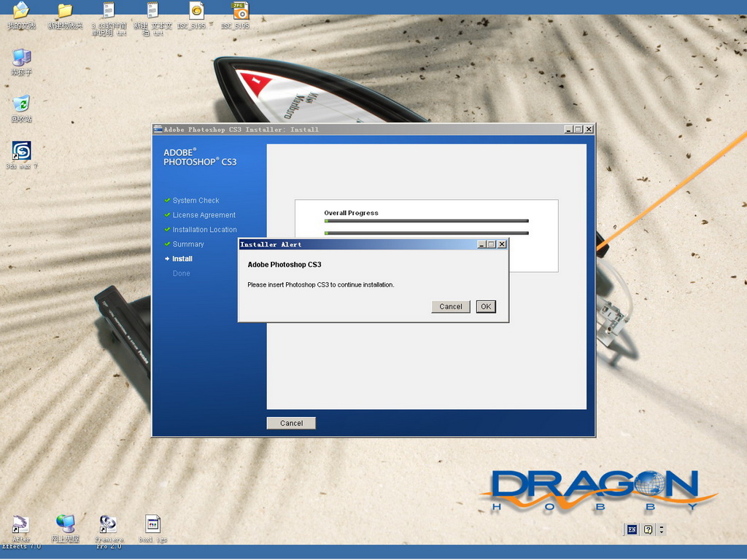Click OK in the Installer Alert dialog
Viewport: 747px width, 560px height.
coord(486,307)
